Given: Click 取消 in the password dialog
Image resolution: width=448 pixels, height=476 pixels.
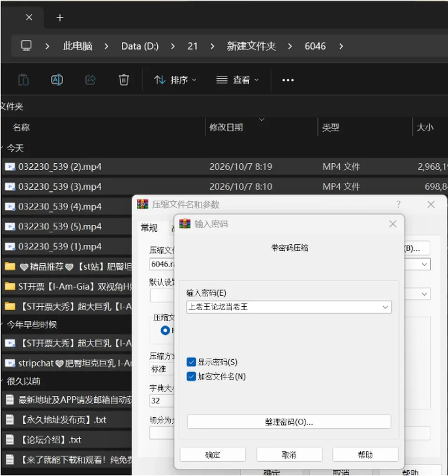Looking at the screenshot, I should coord(289,455).
